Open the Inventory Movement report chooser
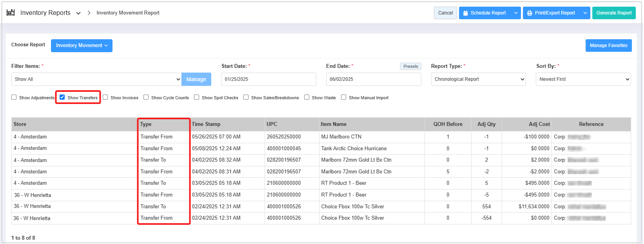 82,46
